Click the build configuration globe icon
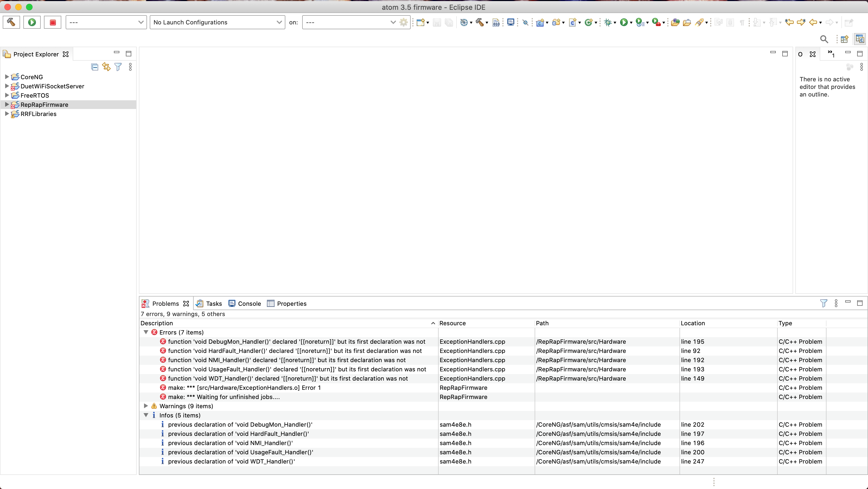868x489 pixels. pos(464,22)
